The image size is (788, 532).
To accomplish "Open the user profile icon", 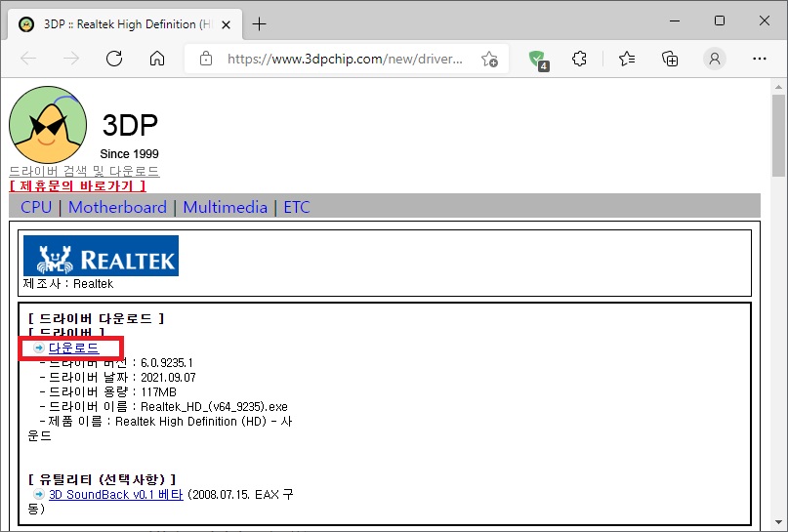I will (x=714, y=59).
